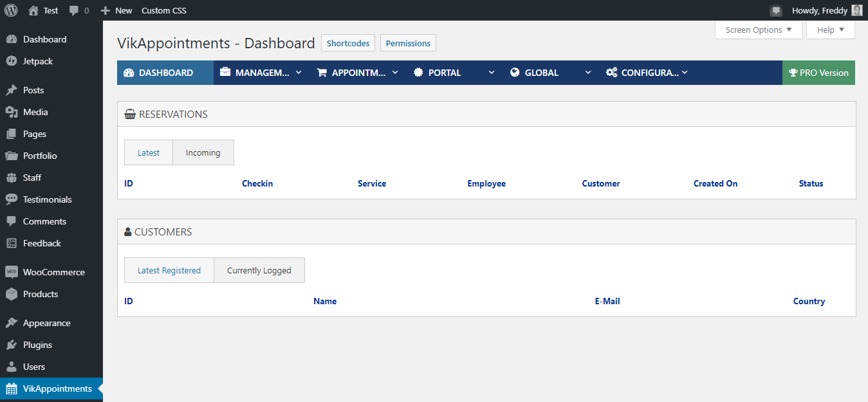Click the plus icon beside New
This screenshot has width=868, height=402.
tap(106, 11)
